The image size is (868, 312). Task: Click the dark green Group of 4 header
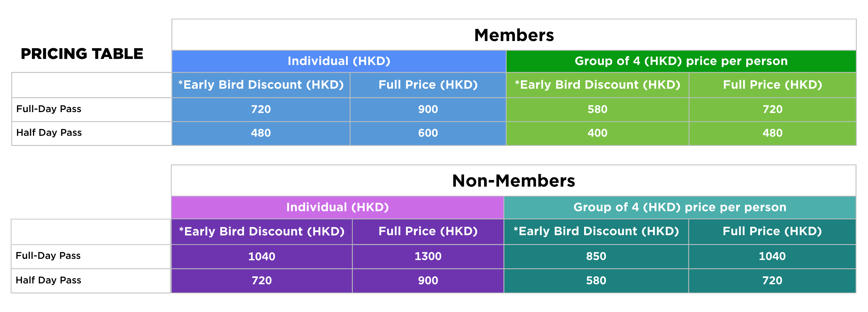coord(681,61)
